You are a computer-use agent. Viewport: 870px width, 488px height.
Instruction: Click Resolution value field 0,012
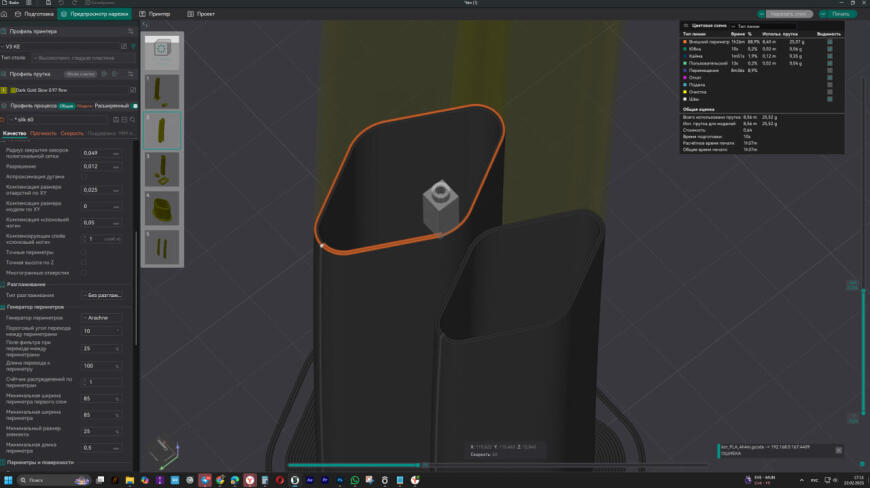coord(101,166)
